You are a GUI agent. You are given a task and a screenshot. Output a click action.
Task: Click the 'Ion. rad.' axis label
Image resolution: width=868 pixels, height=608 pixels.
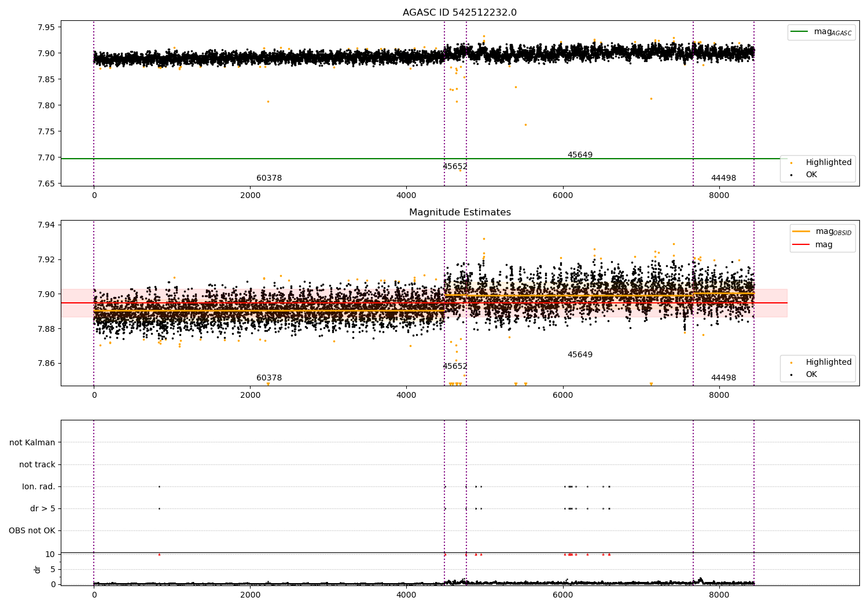coord(39,487)
